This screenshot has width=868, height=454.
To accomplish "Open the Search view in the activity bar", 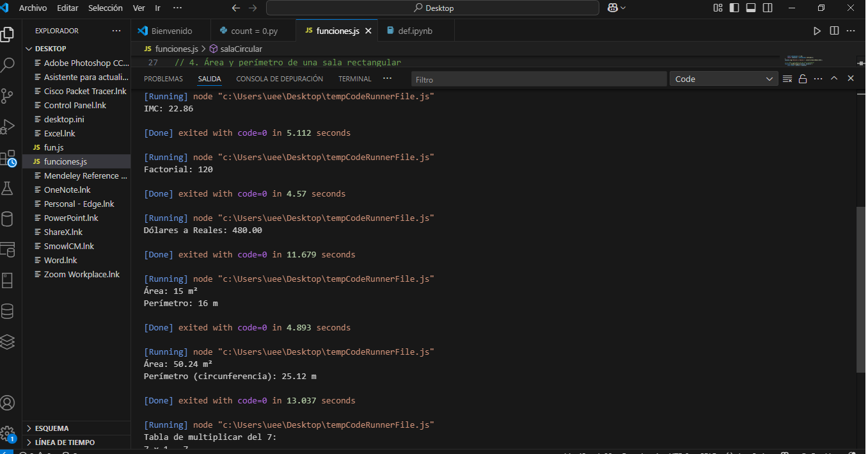I will tap(7, 65).
